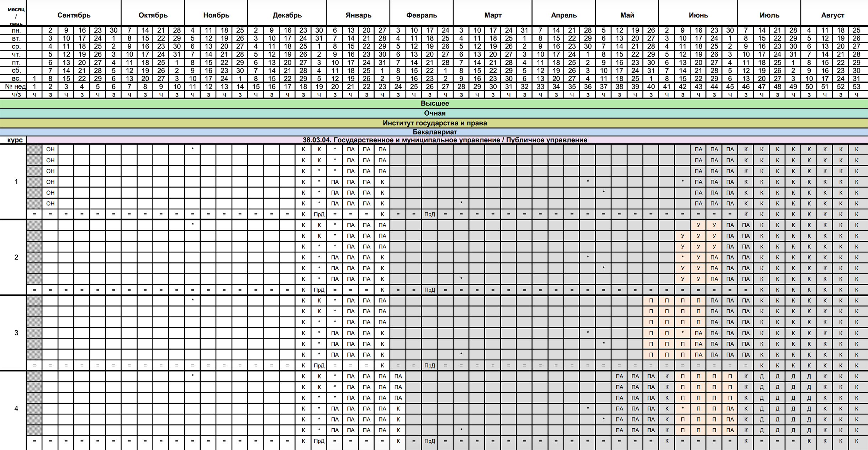Select Monday date 30 under Декабрь
868x450 pixels.
point(319,30)
